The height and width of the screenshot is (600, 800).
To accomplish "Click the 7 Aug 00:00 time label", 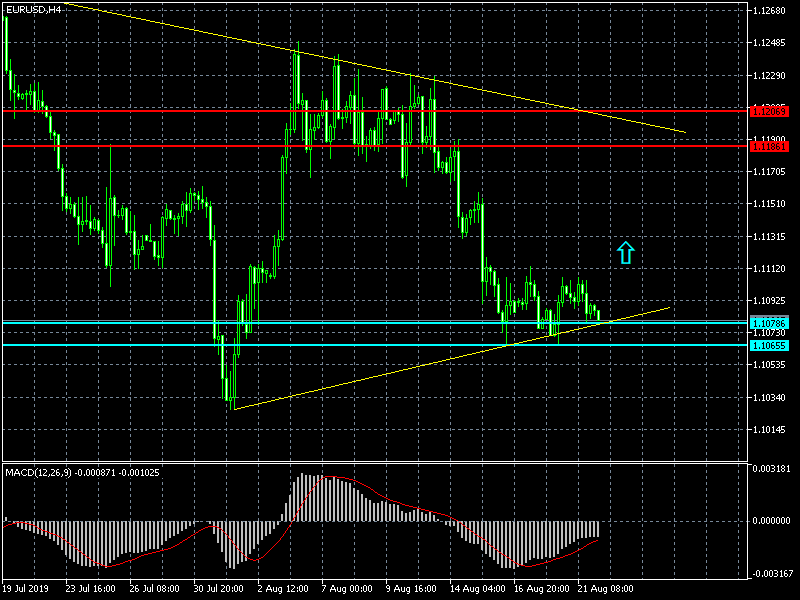I will 347,589.
